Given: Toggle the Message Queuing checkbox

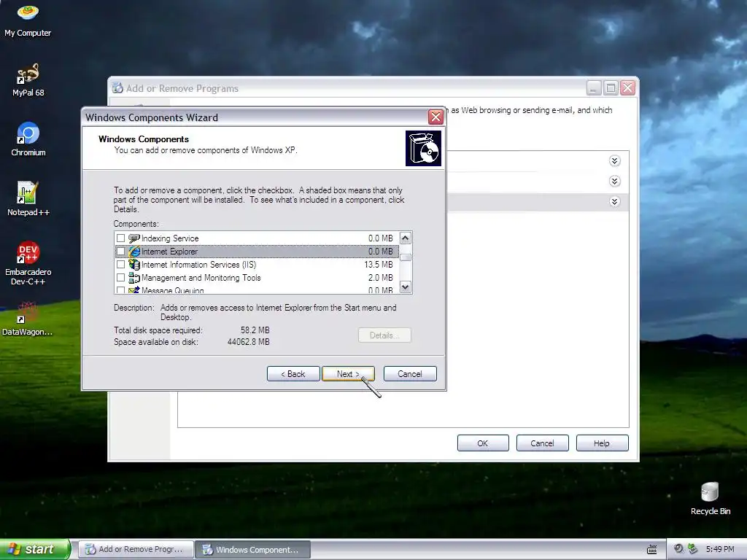Looking at the screenshot, I should [x=120, y=290].
